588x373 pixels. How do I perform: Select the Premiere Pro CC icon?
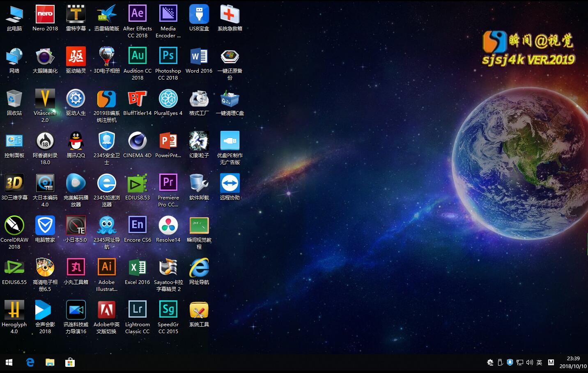pos(168,183)
